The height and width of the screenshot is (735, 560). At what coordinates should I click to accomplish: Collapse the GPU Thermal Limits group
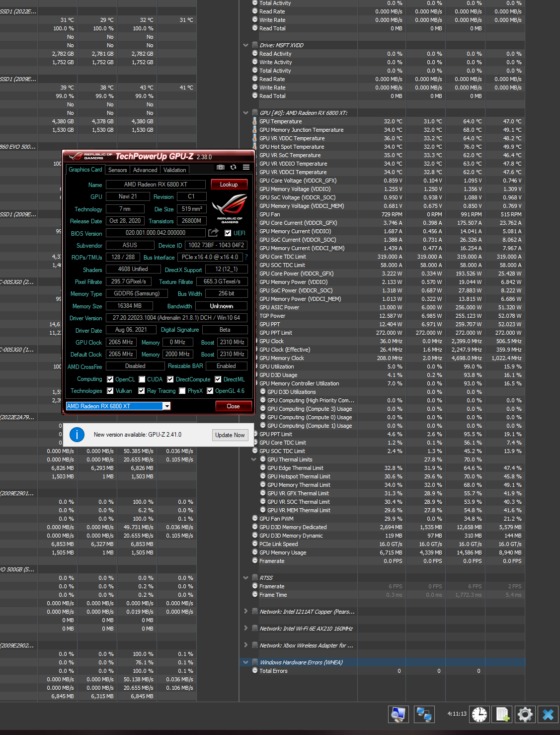(253, 459)
